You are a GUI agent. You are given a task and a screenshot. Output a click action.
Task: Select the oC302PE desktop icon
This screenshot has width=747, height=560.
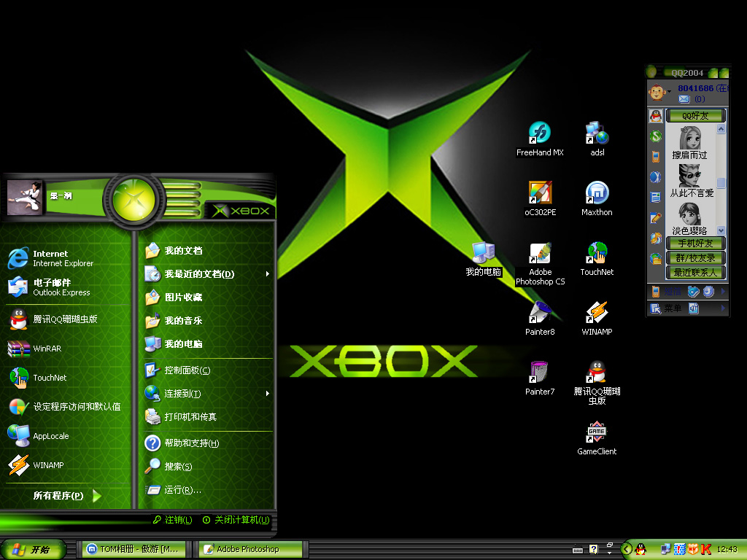click(540, 198)
